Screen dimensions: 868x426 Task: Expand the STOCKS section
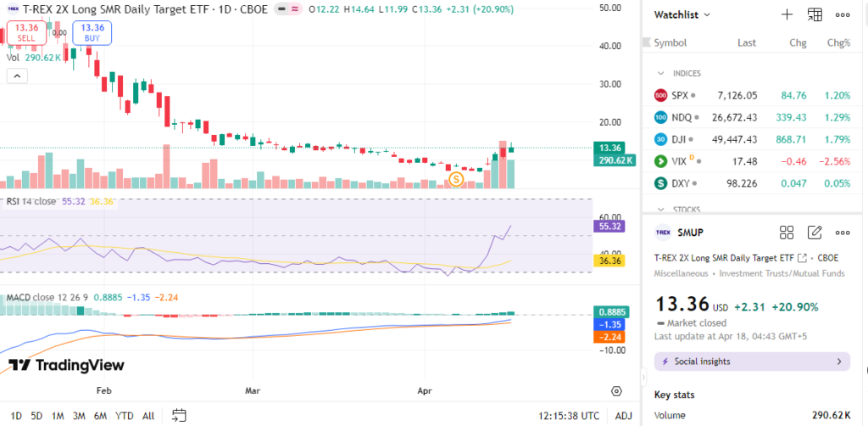coord(660,208)
